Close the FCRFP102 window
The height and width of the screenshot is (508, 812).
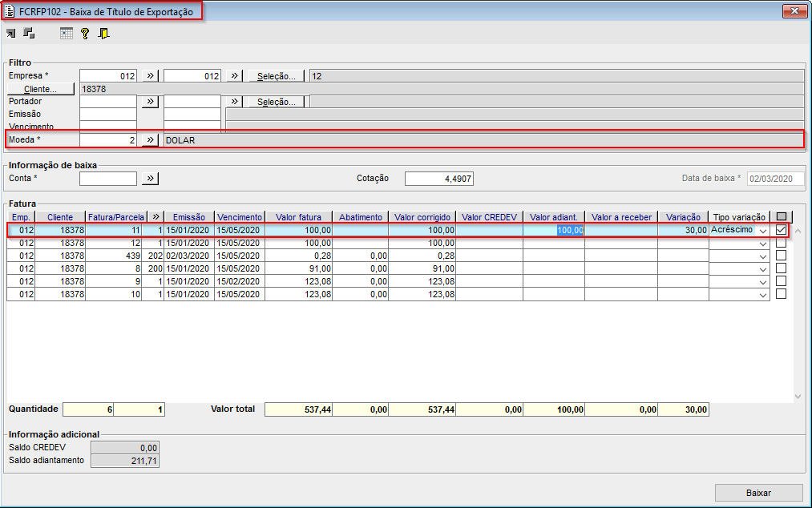pyautogui.click(x=794, y=11)
